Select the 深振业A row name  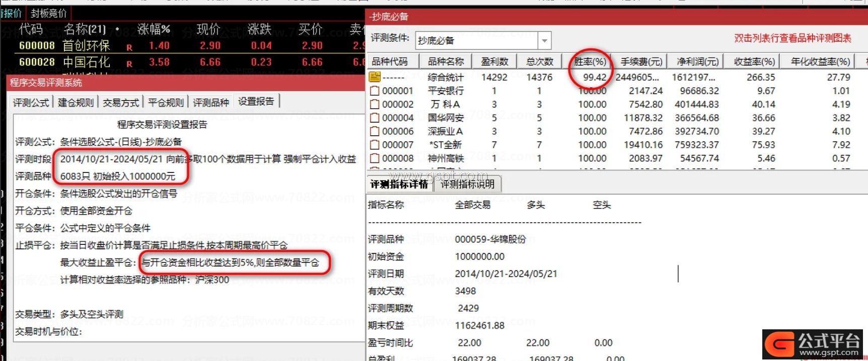[445, 131]
